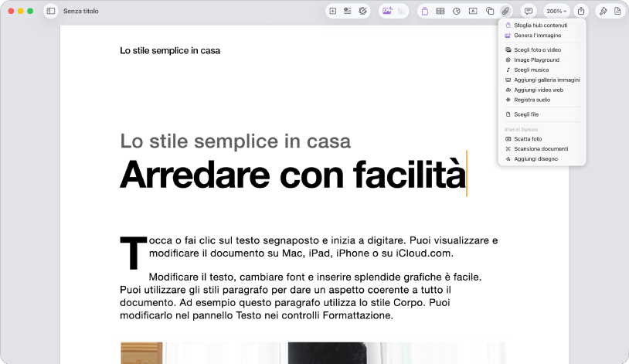629x364 pixels.
Task: Click Registra audio in the menu
Action: click(x=542, y=100)
